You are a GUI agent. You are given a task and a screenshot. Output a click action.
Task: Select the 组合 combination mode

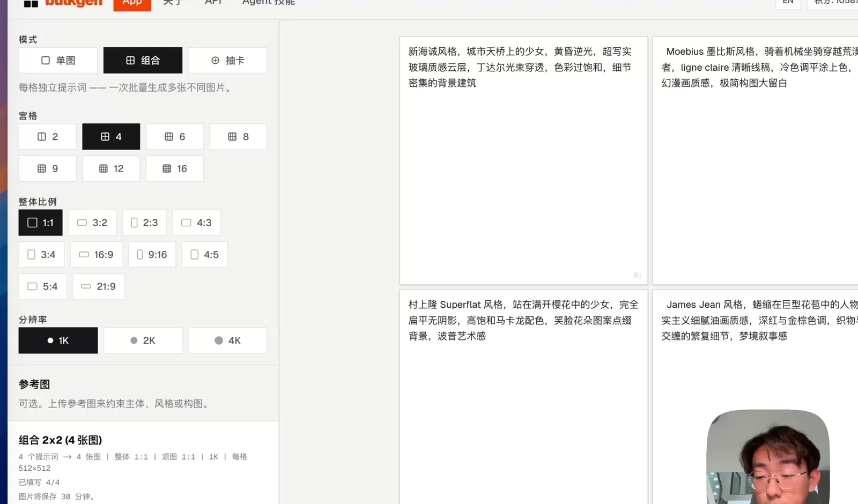point(143,61)
